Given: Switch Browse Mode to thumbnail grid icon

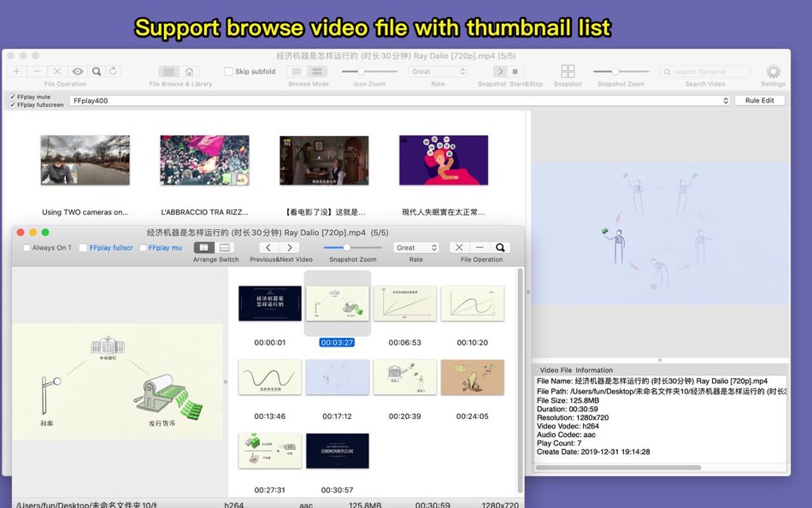Looking at the screenshot, I should (x=317, y=72).
